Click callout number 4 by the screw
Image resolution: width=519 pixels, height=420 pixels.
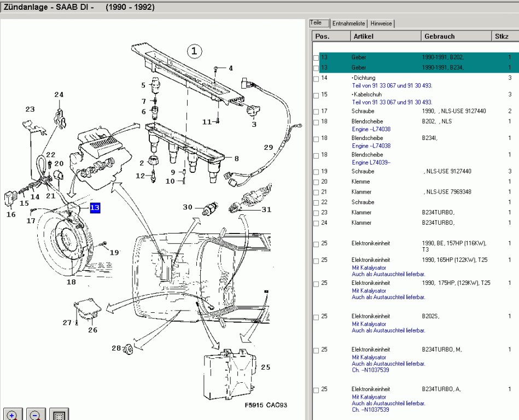(231, 68)
